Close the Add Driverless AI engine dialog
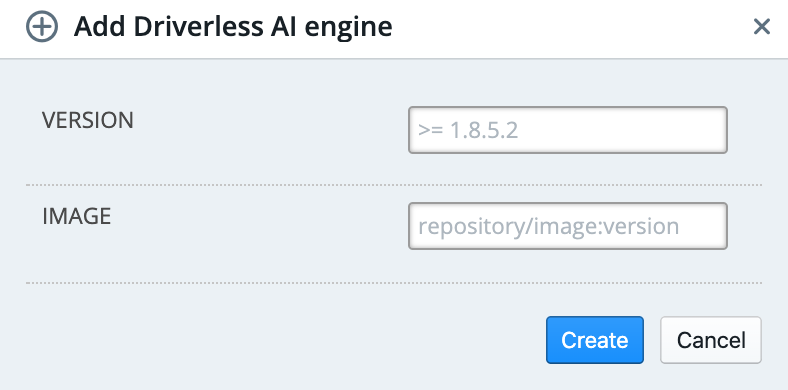This screenshot has width=788, height=390. tap(762, 27)
